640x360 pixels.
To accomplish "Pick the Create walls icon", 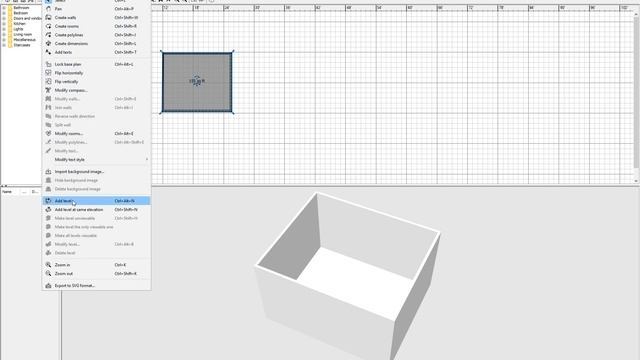I will point(48,18).
